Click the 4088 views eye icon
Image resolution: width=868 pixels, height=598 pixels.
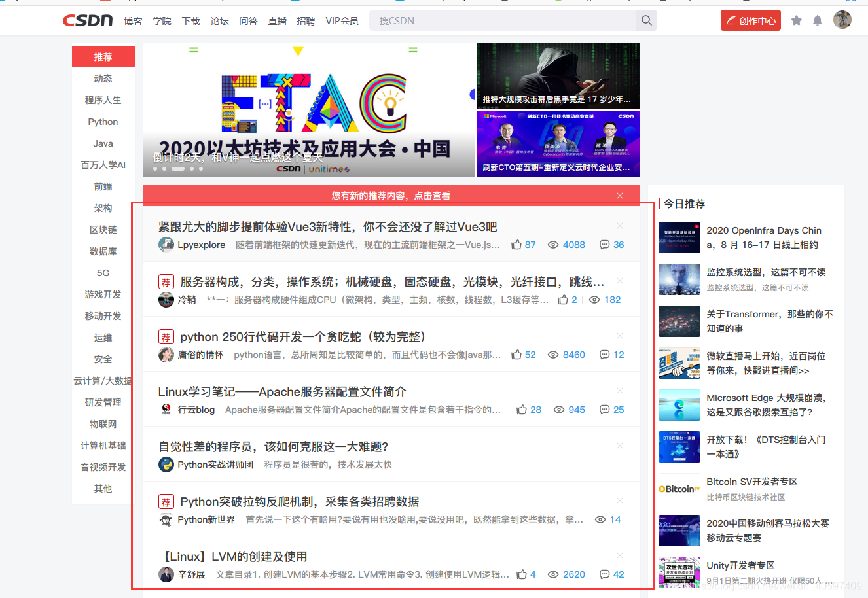553,245
